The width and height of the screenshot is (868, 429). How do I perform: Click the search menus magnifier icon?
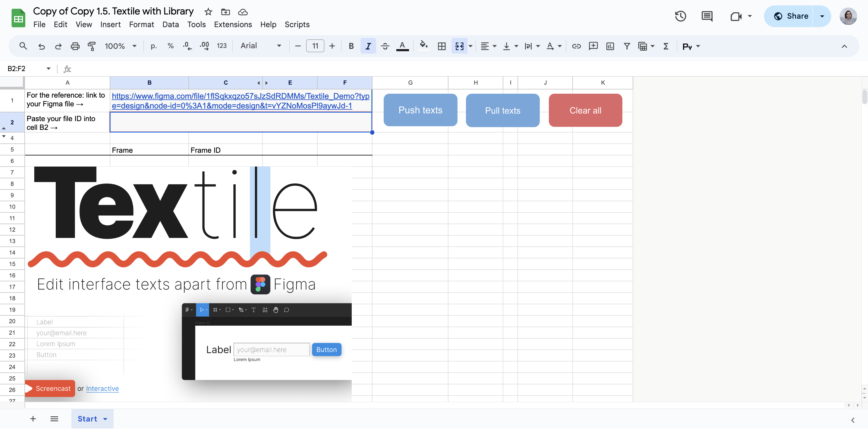(x=23, y=46)
